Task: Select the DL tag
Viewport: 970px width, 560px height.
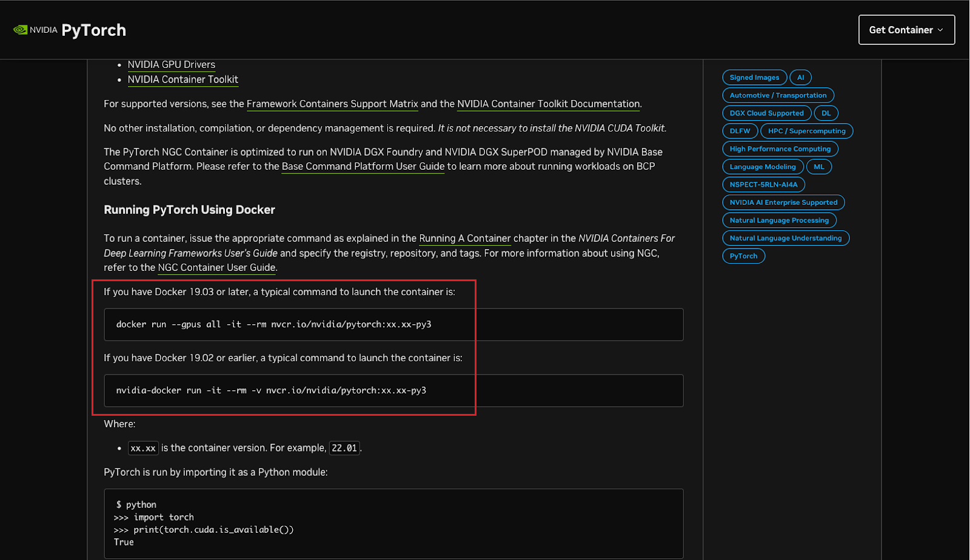Action: pyautogui.click(x=826, y=113)
